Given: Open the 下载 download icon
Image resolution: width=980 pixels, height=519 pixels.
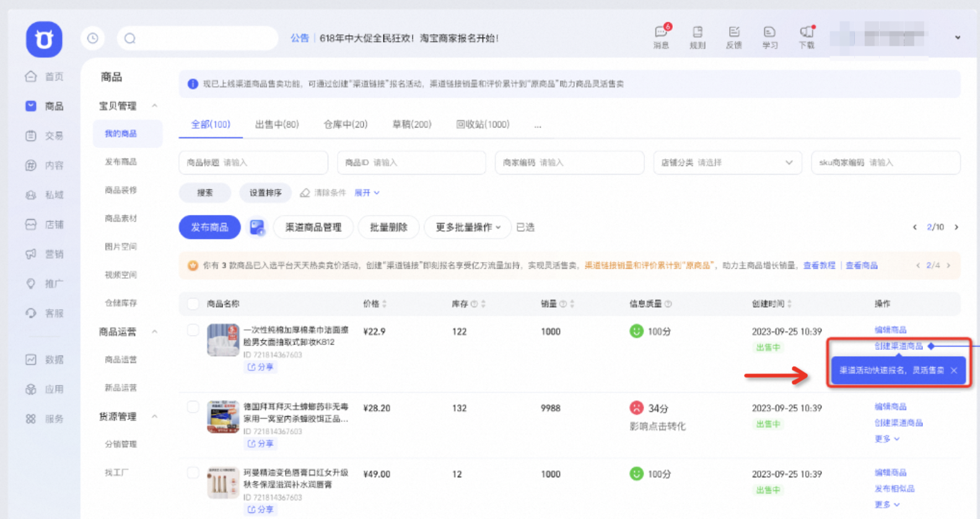Looking at the screenshot, I should (807, 37).
